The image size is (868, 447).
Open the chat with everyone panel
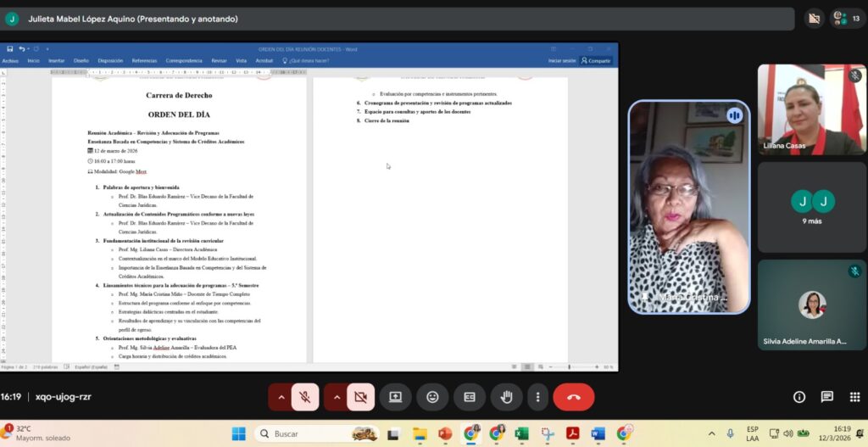[827, 397]
